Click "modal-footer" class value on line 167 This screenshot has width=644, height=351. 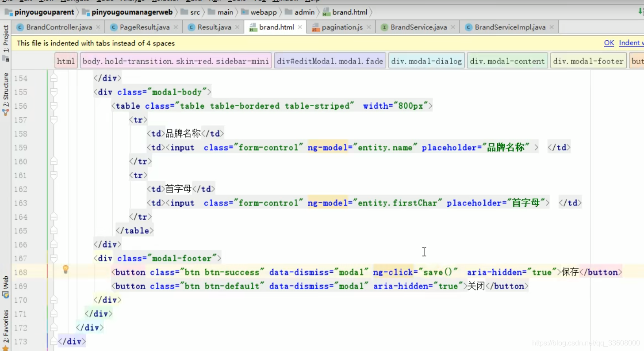tap(181, 259)
